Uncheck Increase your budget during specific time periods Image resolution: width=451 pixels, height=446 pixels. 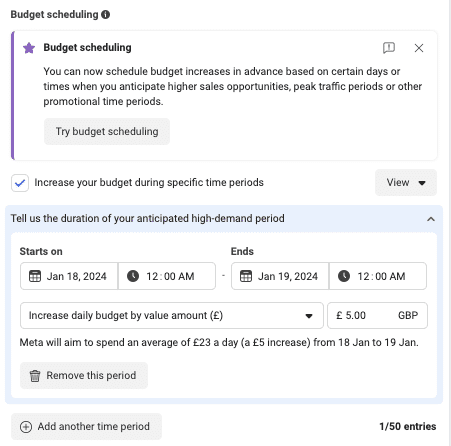(x=20, y=183)
